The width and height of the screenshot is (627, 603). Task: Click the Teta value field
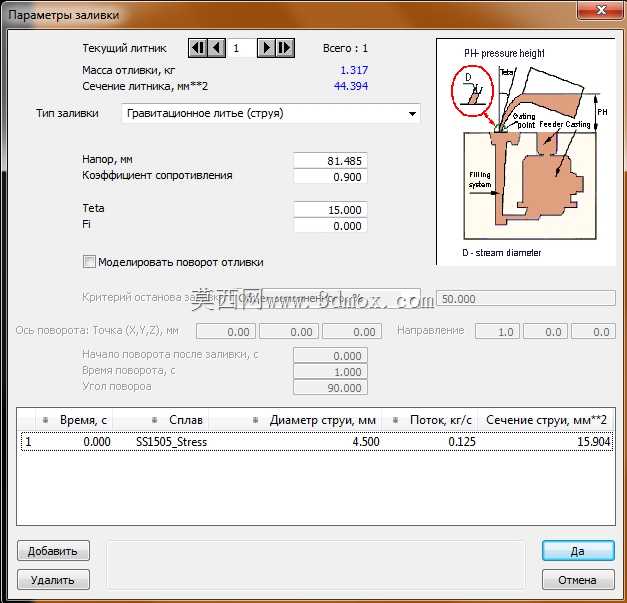tap(330, 210)
